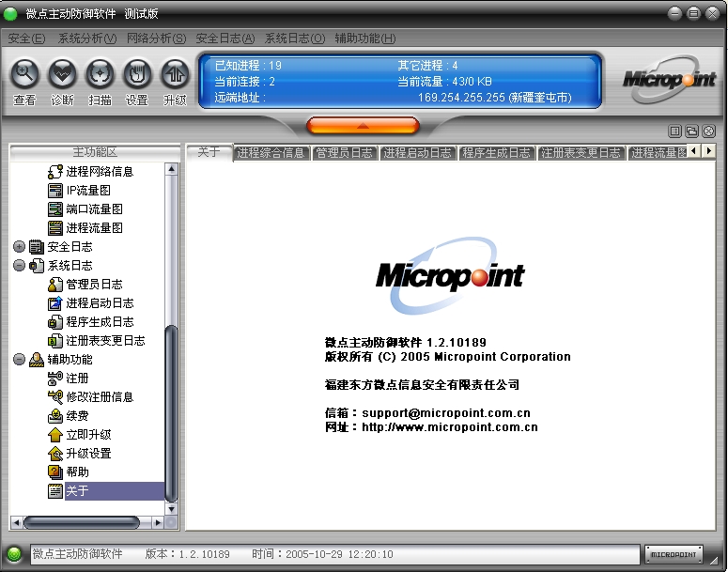Switch to the 进程启动日志 tab
728x572 pixels.
(417, 153)
